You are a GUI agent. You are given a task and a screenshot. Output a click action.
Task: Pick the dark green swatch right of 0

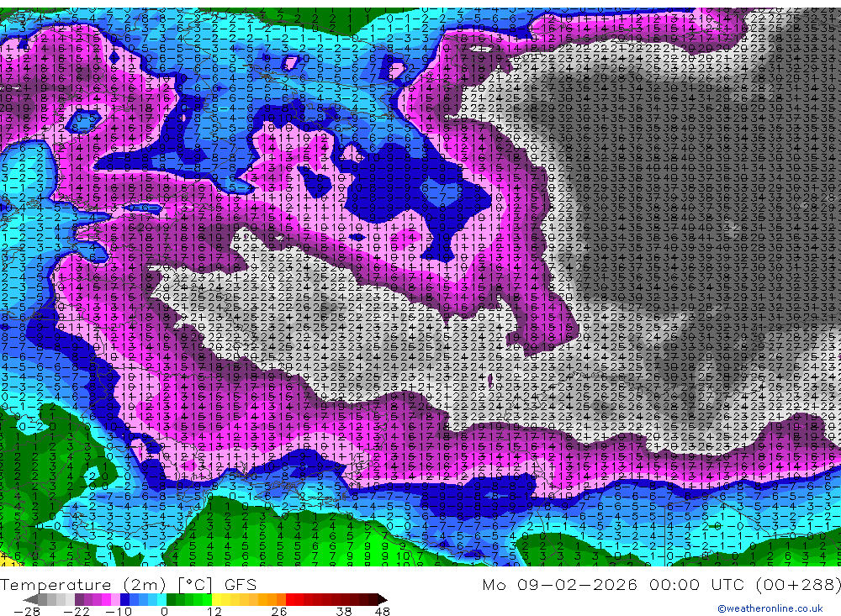tap(171, 599)
